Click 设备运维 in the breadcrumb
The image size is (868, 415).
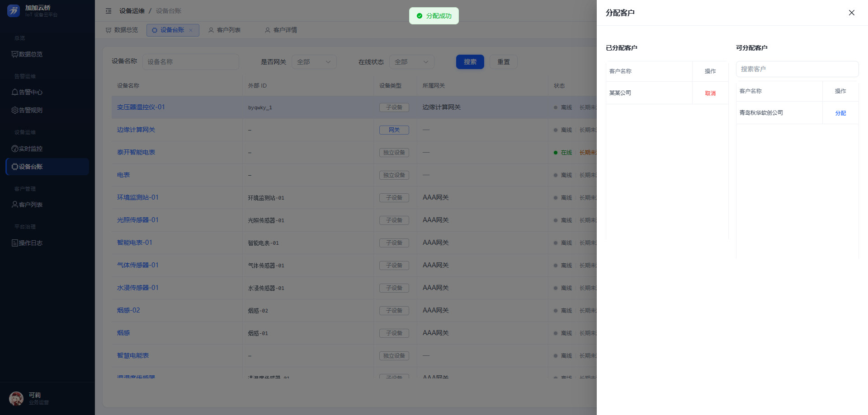coord(132,11)
